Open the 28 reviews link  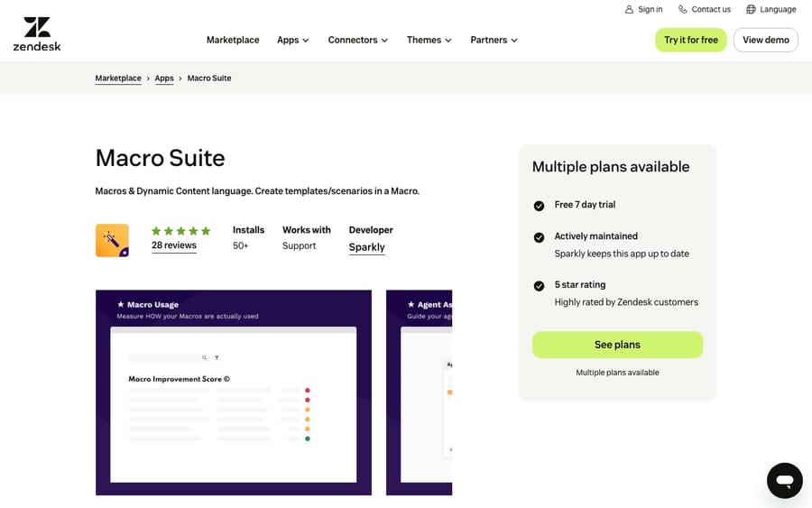(x=174, y=245)
